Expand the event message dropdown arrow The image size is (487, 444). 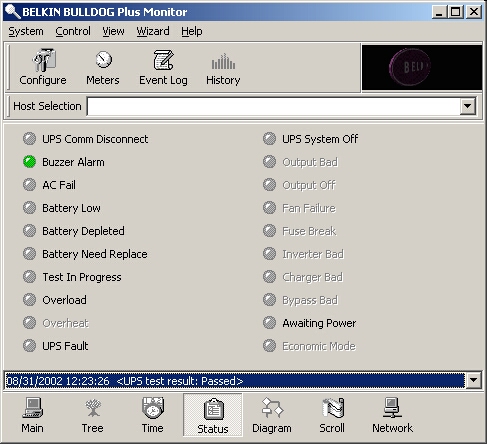click(473, 380)
